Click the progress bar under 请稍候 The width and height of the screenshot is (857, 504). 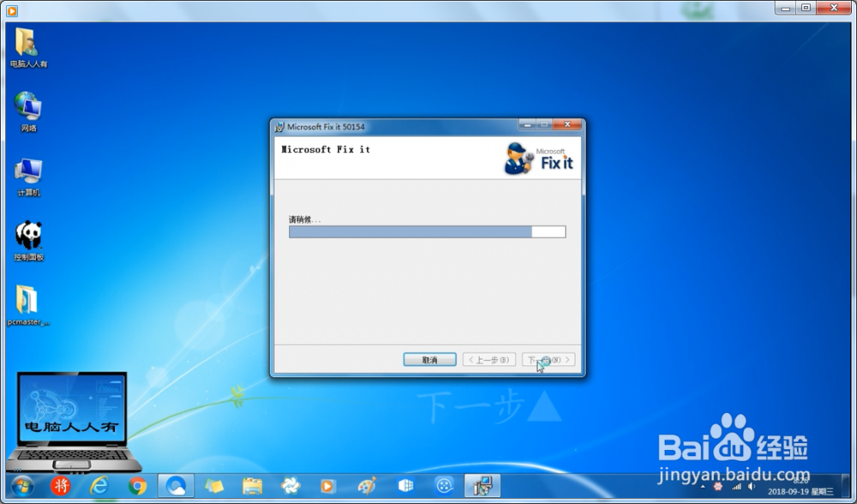pos(428,231)
